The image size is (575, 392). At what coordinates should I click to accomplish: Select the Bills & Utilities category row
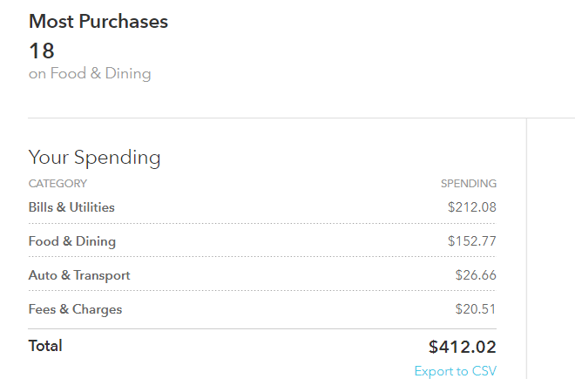(x=71, y=207)
